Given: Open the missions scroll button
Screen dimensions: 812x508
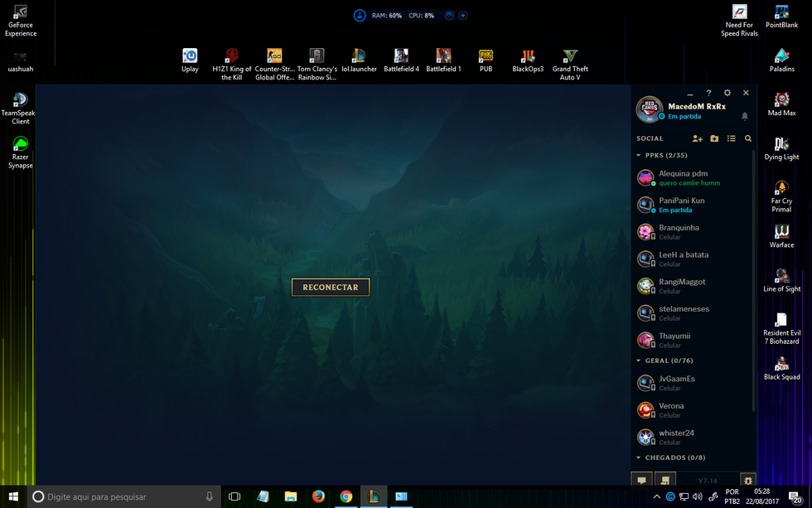Looking at the screenshot, I should coord(665,480).
